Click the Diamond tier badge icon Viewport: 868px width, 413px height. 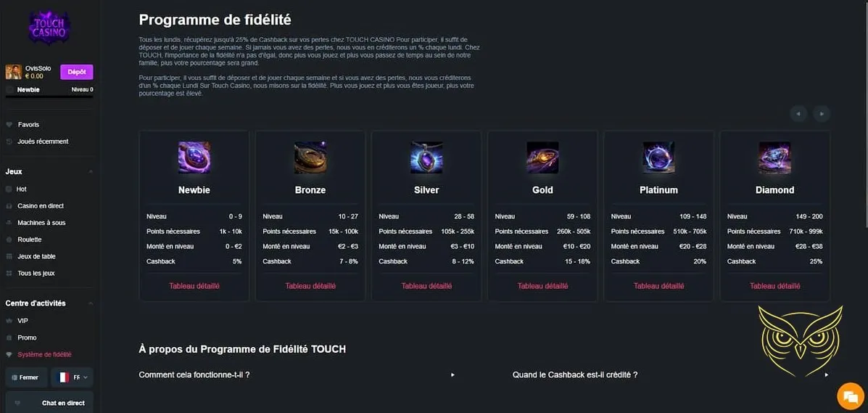tap(774, 157)
